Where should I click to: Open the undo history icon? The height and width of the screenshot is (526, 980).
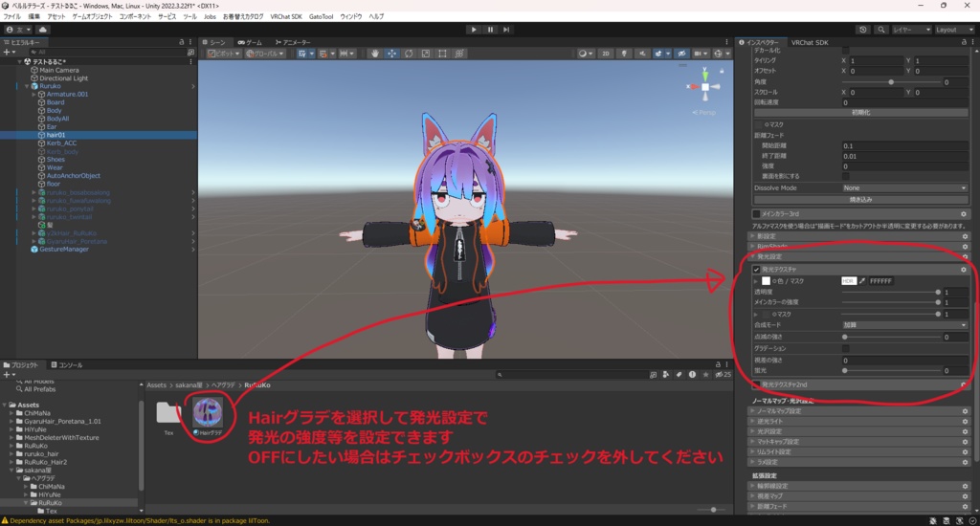tap(863, 30)
